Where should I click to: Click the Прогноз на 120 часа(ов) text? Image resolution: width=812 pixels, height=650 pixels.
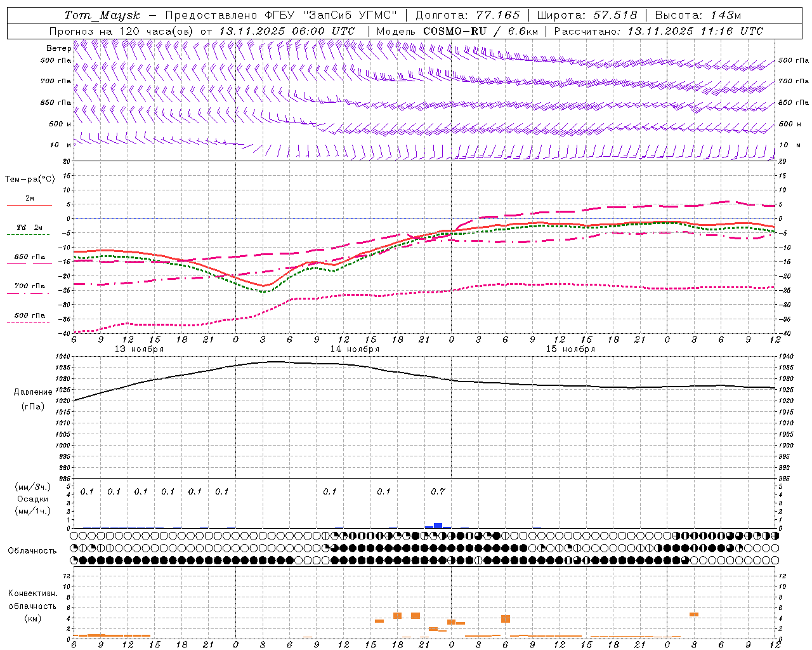click(122, 31)
